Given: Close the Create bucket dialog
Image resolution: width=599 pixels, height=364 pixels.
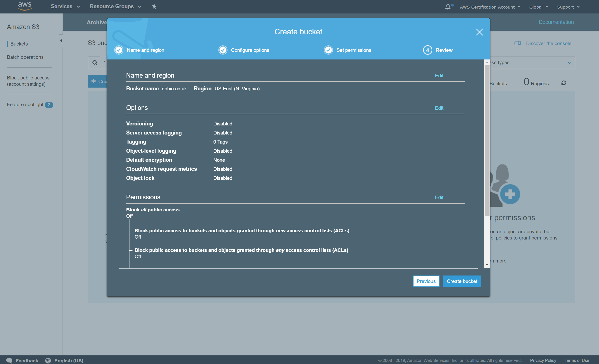Looking at the screenshot, I should pyautogui.click(x=479, y=32).
